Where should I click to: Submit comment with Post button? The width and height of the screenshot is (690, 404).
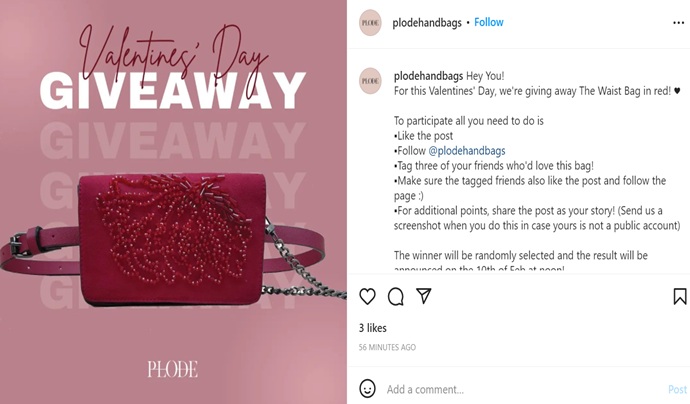tap(677, 389)
